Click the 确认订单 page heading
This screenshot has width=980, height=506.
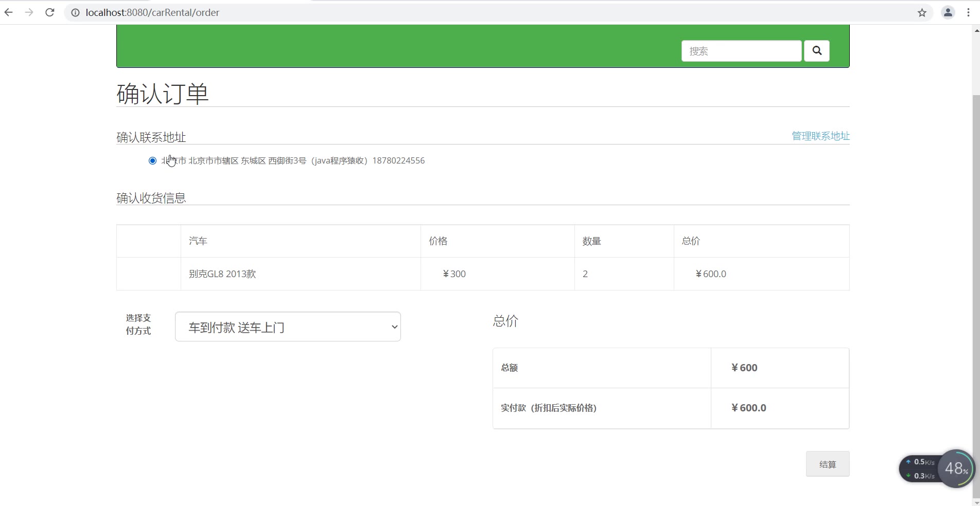(163, 94)
